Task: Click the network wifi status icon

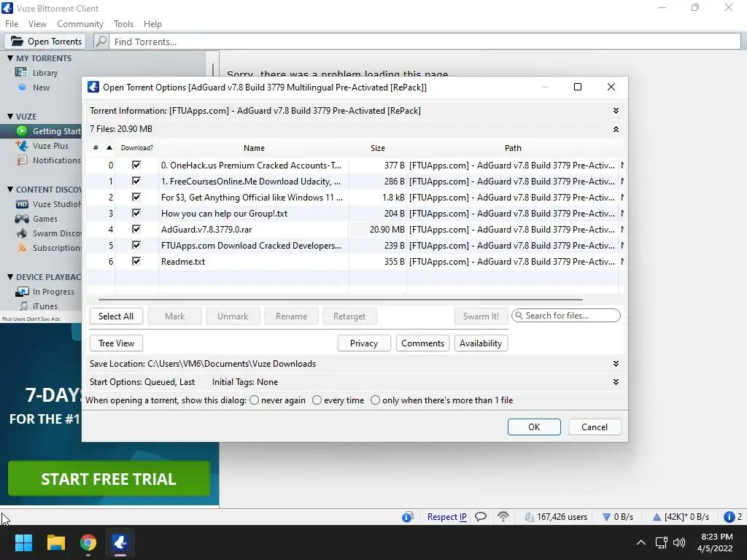Action: (x=503, y=517)
